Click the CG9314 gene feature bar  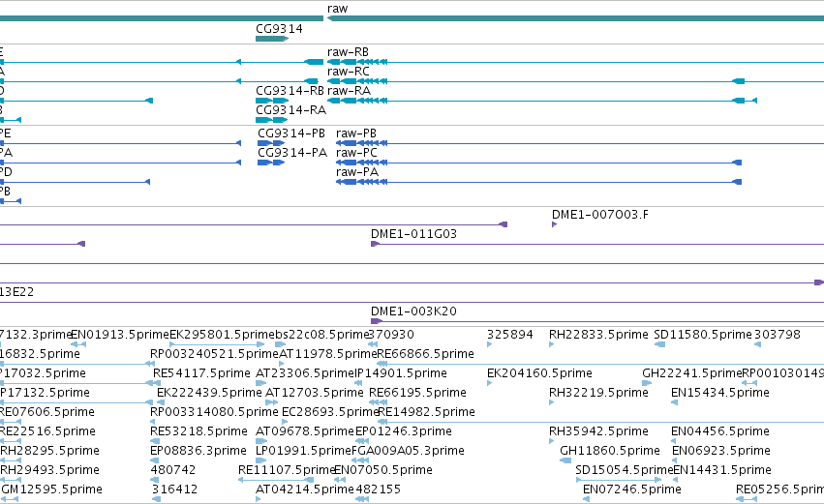click(272, 39)
